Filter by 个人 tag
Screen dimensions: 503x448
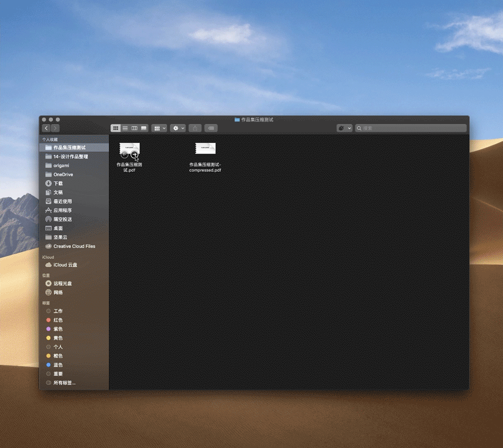(x=74, y=347)
